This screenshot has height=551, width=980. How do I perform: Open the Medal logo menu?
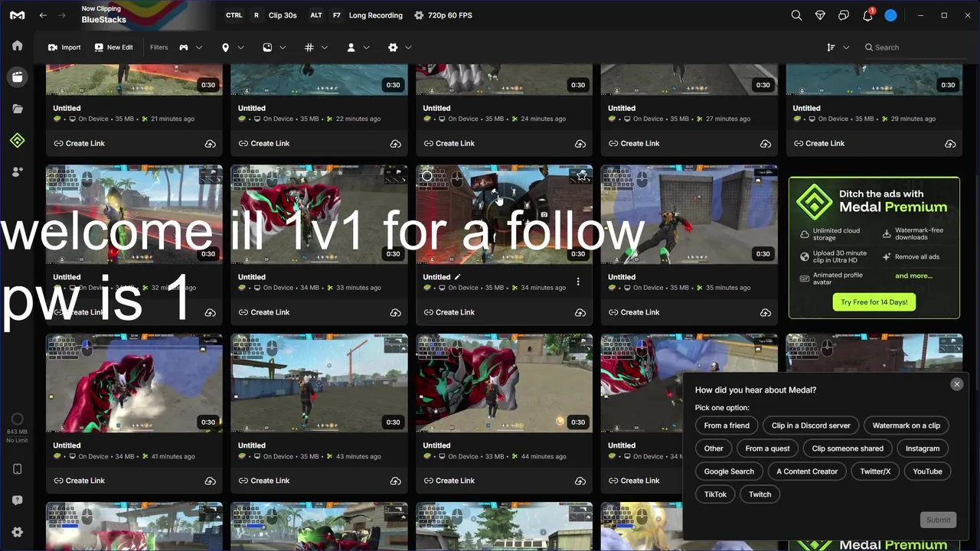pyautogui.click(x=17, y=15)
